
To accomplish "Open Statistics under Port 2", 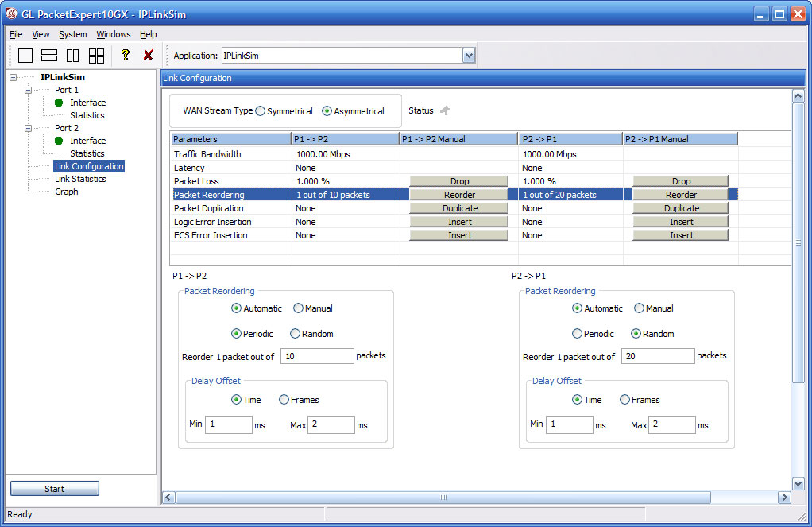I will tap(87, 153).
